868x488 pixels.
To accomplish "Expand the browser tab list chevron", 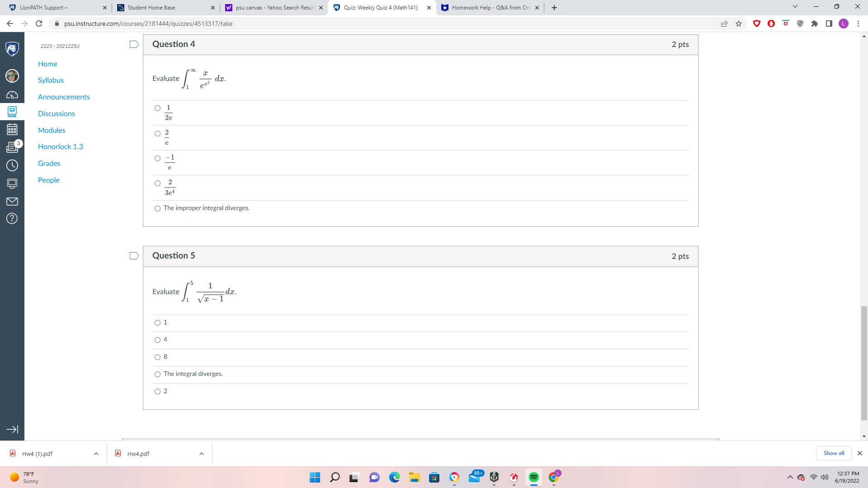I will click(795, 7).
